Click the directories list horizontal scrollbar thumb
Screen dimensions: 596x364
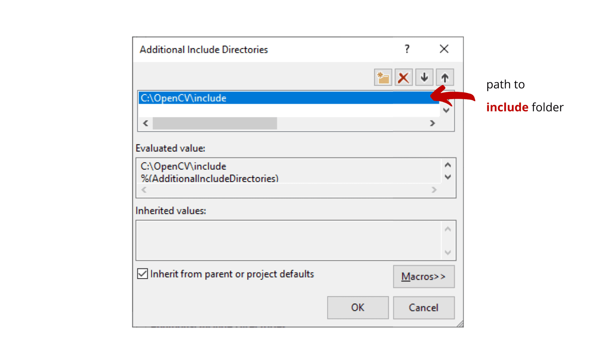(x=215, y=123)
